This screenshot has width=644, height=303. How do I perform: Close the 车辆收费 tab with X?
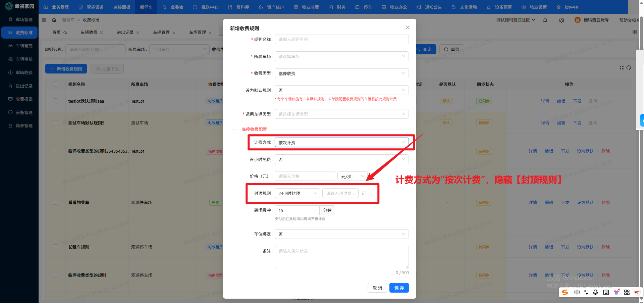102,33
